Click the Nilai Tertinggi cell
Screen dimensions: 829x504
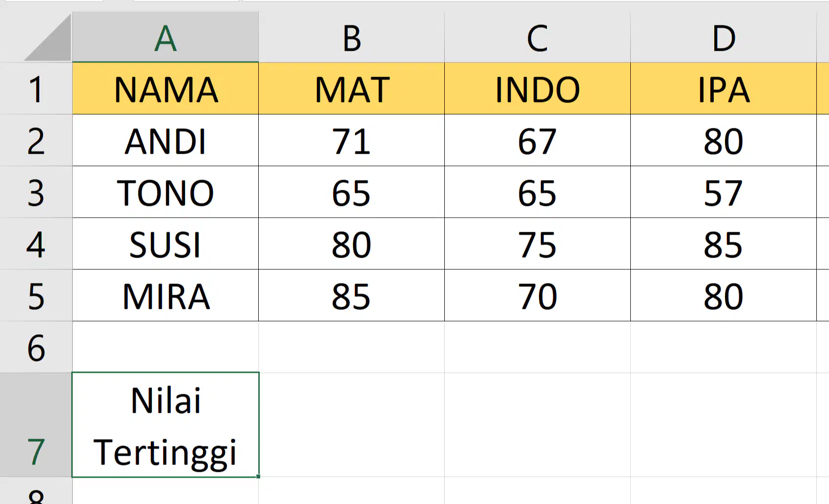166,425
